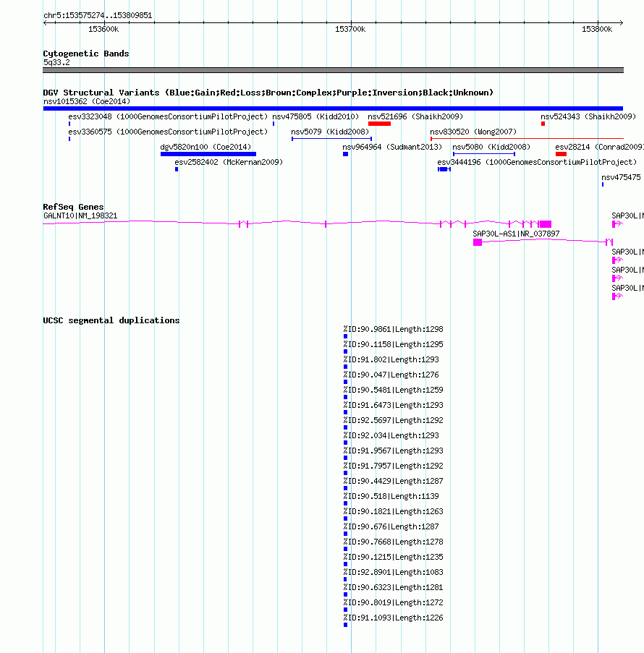Click the 5q33.2 cytogenetic band bar
This screenshot has height=653, width=644.
tap(333, 70)
